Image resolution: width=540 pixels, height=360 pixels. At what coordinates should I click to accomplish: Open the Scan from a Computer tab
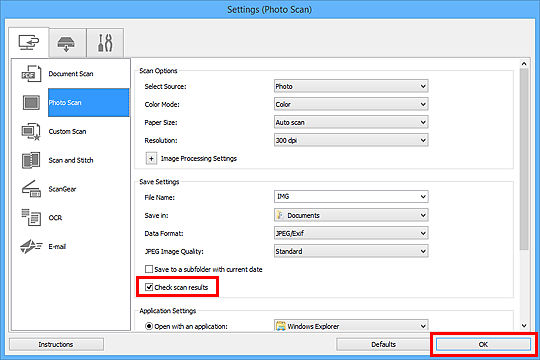29,43
